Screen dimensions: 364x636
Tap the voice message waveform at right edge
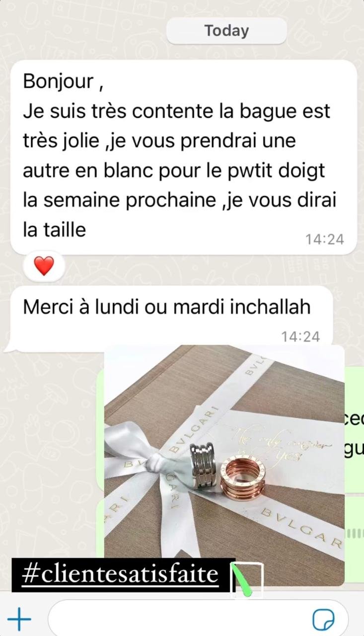coord(354,533)
